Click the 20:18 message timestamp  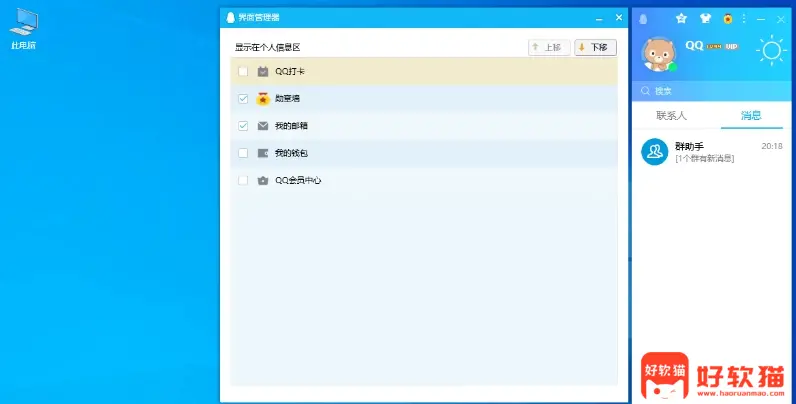click(772, 146)
